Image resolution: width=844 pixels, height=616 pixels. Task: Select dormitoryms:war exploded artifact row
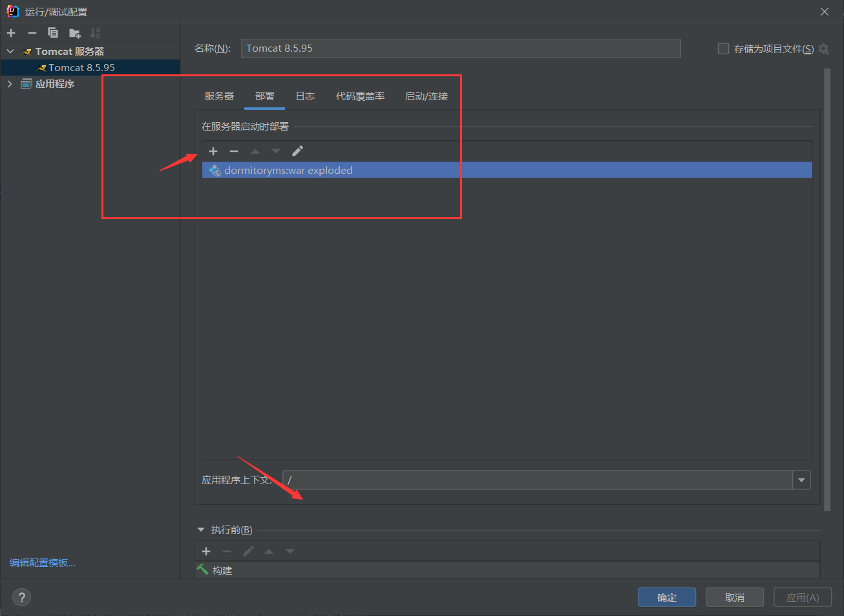coord(507,170)
